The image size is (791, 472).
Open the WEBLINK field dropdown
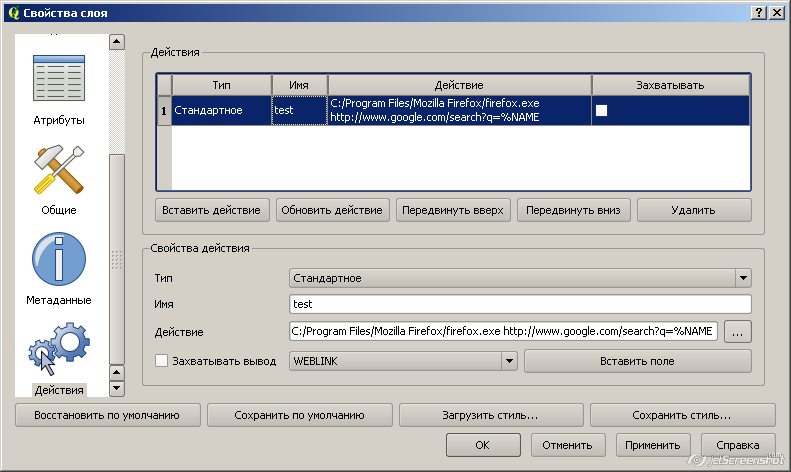tap(403, 361)
